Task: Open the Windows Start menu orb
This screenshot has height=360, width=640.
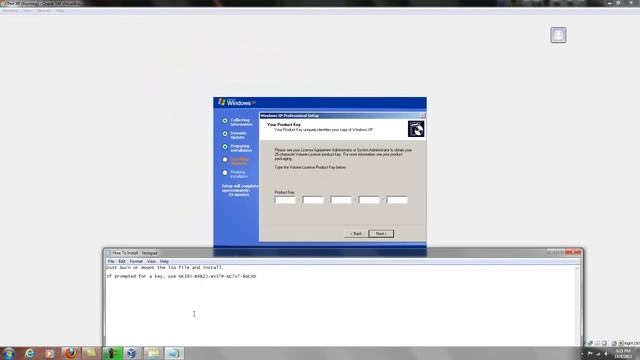Action: click(8, 353)
